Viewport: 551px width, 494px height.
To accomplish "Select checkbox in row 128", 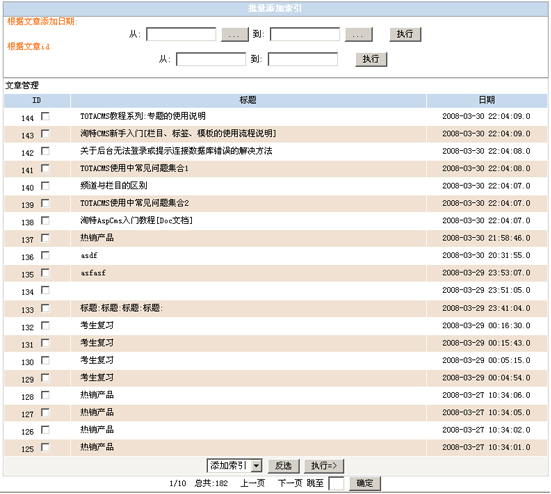I will 45,395.
